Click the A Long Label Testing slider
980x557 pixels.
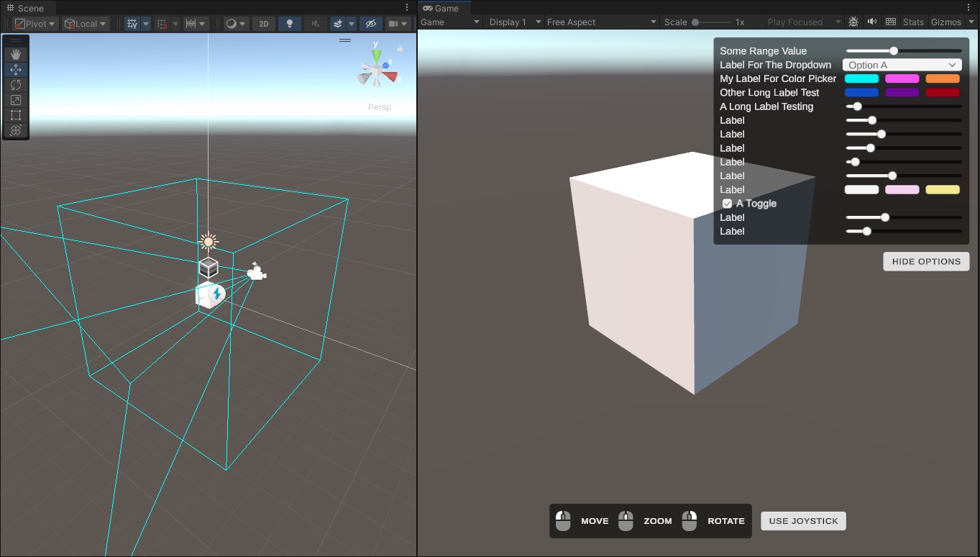coord(904,107)
